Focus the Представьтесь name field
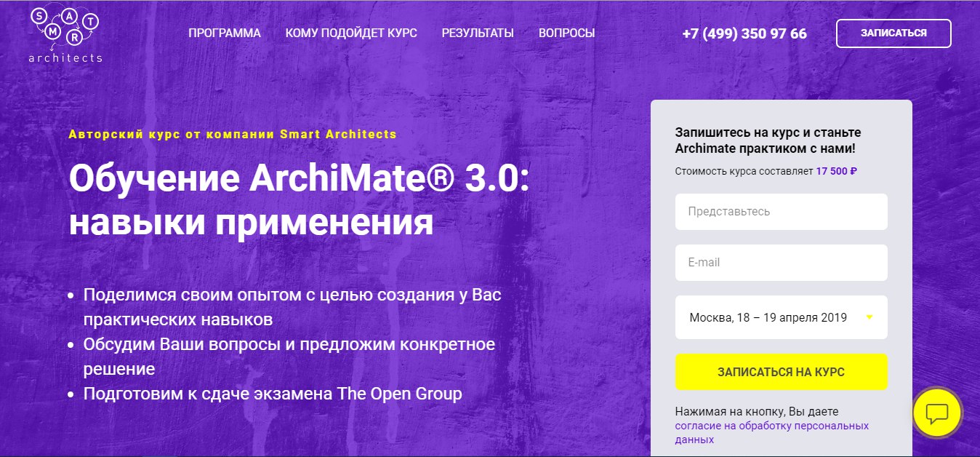Viewport: 980px width, 457px height. pyautogui.click(x=781, y=212)
